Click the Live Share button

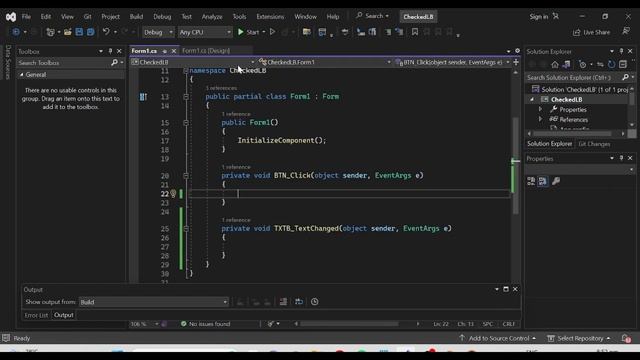pos(591,32)
